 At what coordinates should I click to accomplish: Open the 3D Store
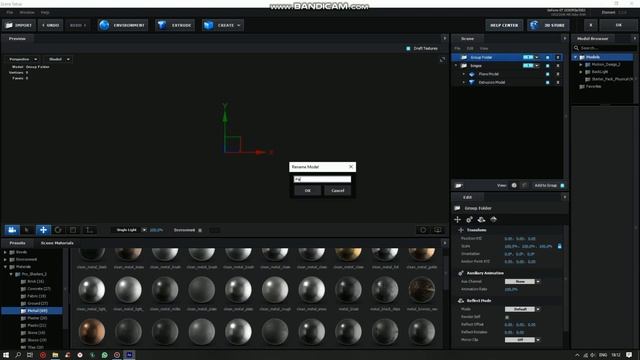(548, 25)
